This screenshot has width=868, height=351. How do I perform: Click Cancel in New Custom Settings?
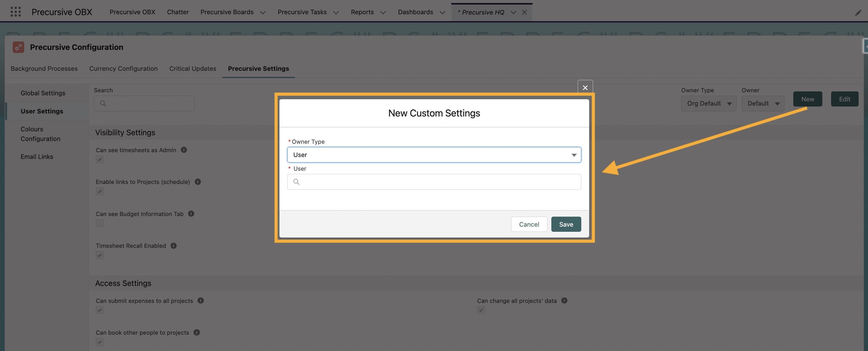point(529,224)
